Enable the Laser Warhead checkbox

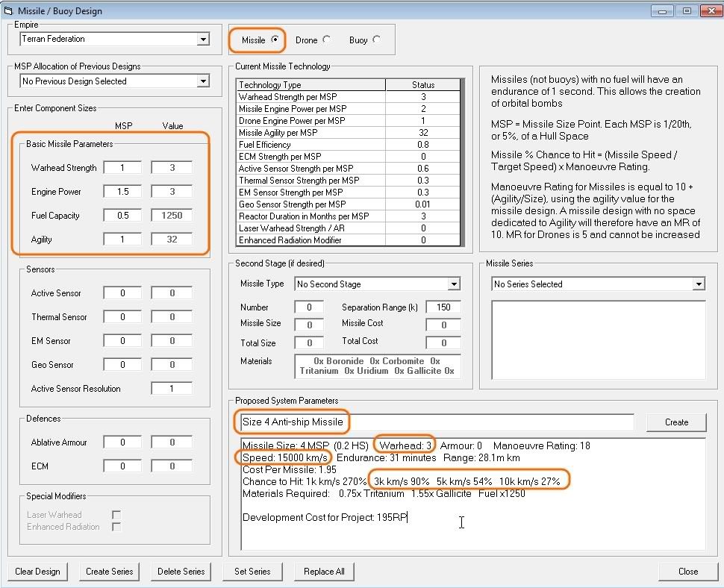click(x=116, y=515)
